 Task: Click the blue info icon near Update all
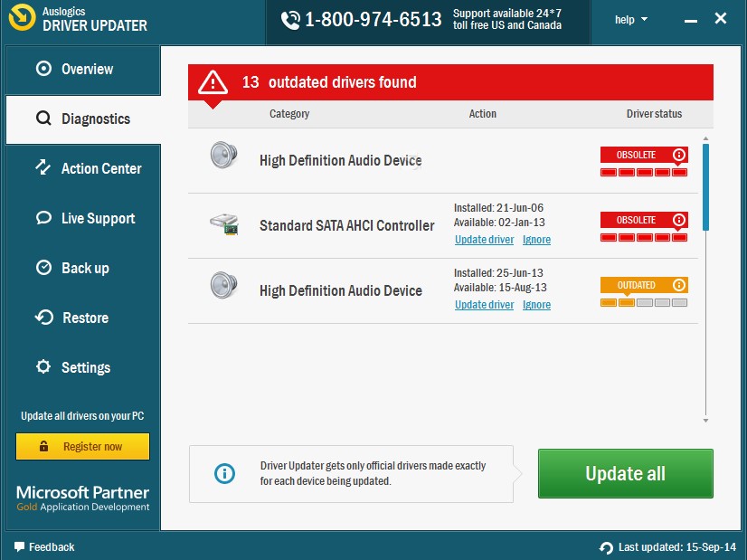point(224,473)
